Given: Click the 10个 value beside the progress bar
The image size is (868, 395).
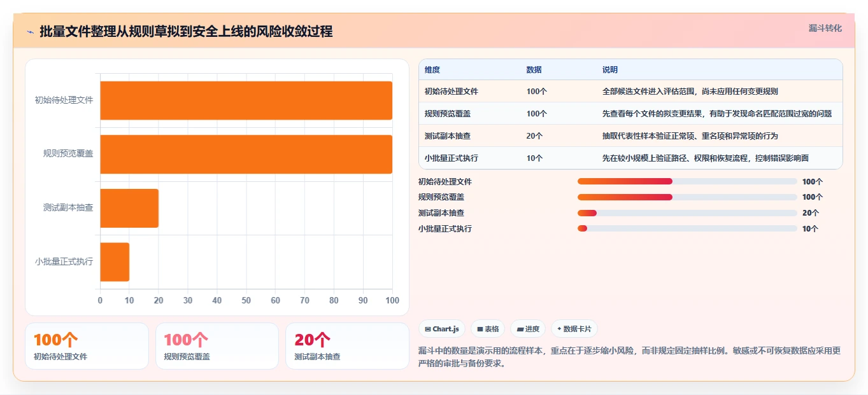Looking at the screenshot, I should (810, 229).
